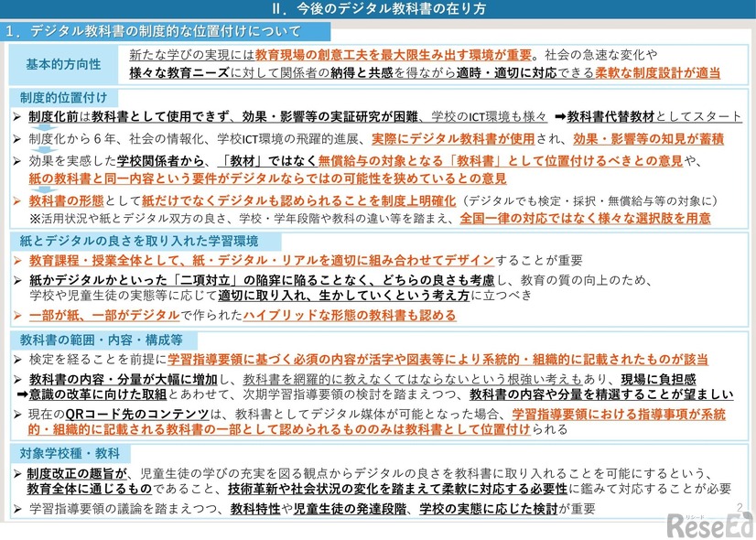The width and height of the screenshot is (756, 540).
Task: Click the underlined word 教科特性
Action: point(255,509)
